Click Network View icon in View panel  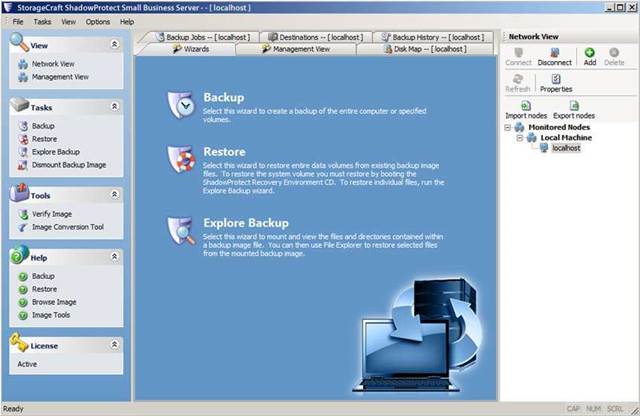tap(23, 64)
